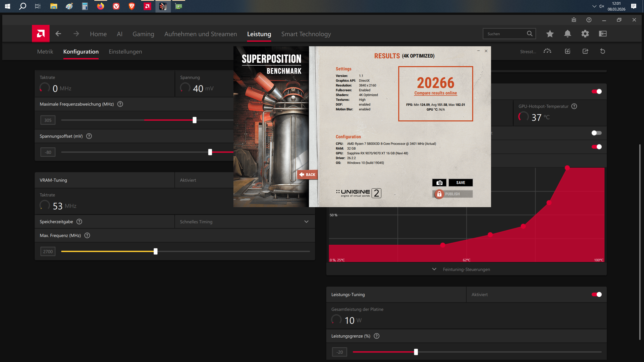Take screenshot with camera icon
644x362 pixels.
click(439, 183)
